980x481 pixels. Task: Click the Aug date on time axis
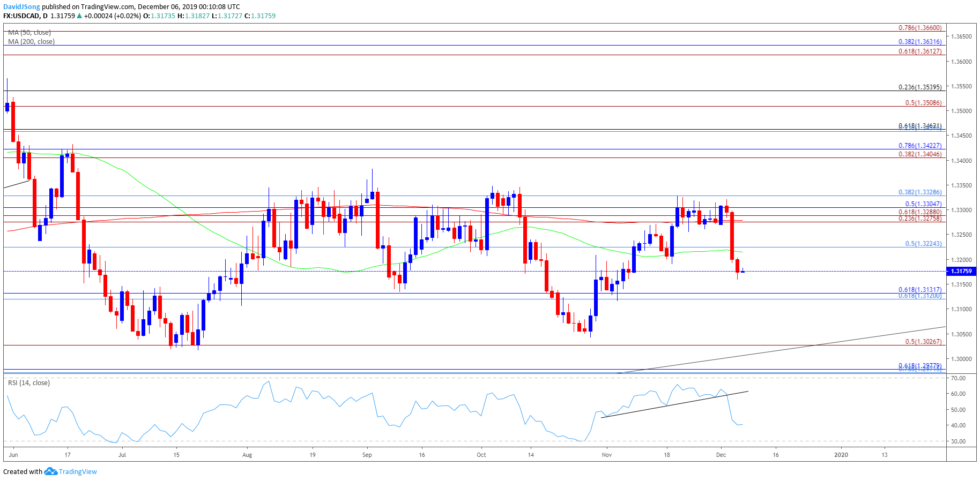pos(247,455)
